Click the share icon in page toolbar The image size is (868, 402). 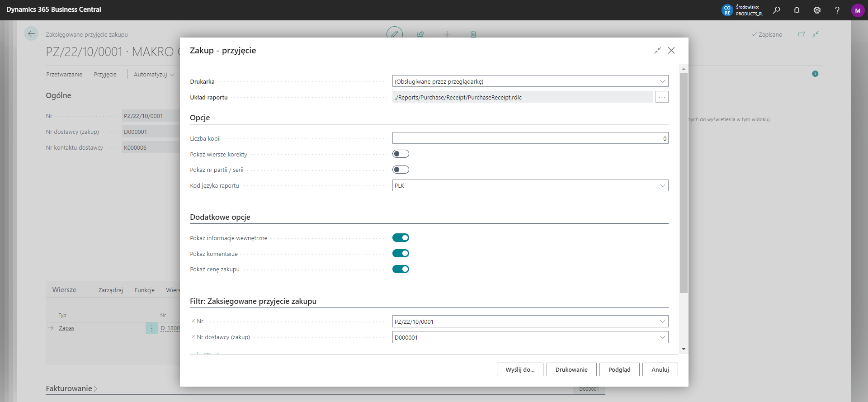coord(420,34)
